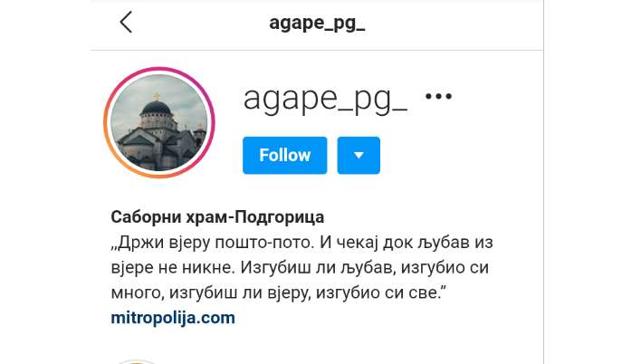
Task: Click the ellipsis icon next to the username
Action: tap(438, 97)
